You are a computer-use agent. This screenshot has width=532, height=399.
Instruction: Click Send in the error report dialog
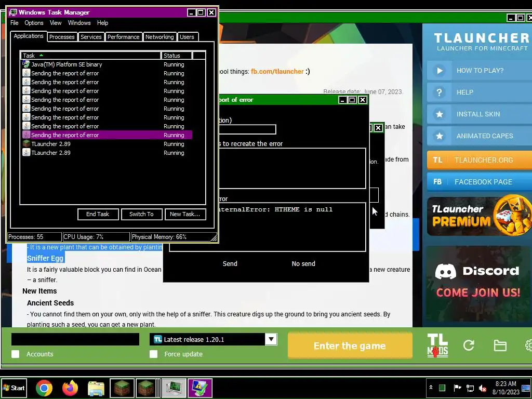pos(230,263)
